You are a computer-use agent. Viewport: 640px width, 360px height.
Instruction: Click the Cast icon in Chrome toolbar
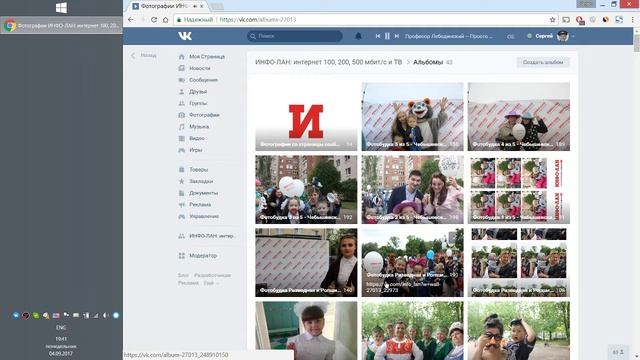566,20
